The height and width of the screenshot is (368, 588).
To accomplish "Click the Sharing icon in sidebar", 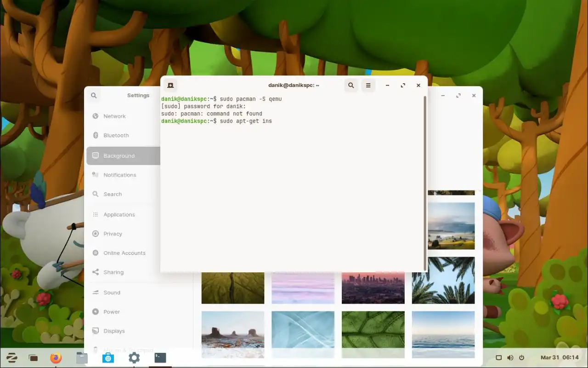I will coord(96,272).
